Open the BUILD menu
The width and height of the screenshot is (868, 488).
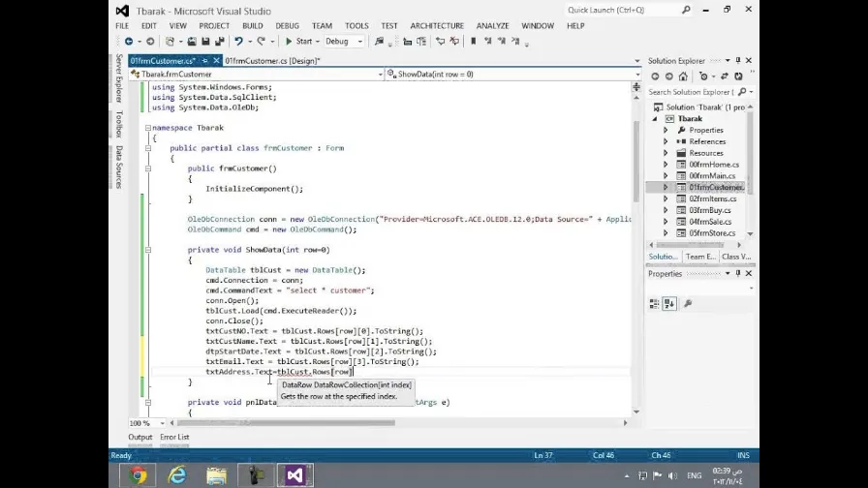[x=253, y=26]
